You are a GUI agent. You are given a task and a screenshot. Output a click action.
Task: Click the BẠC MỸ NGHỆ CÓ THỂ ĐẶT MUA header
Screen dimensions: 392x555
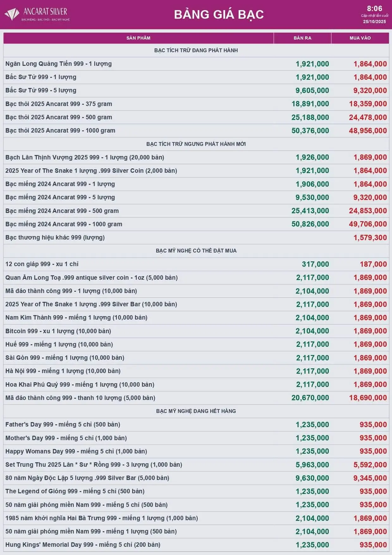(196, 251)
